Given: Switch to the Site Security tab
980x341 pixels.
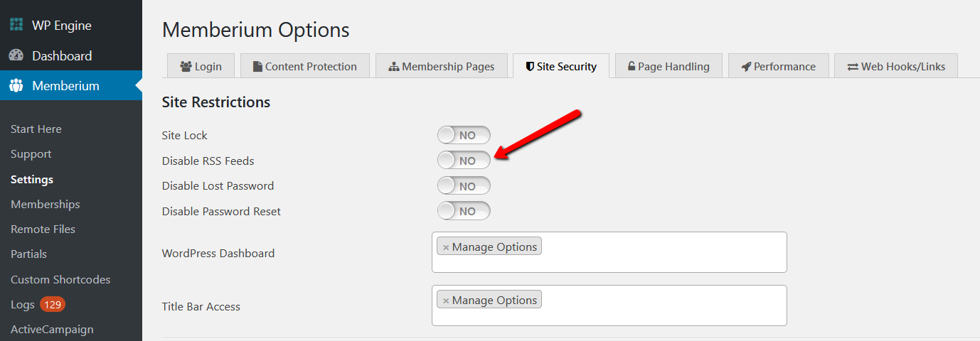Looking at the screenshot, I should pos(560,66).
